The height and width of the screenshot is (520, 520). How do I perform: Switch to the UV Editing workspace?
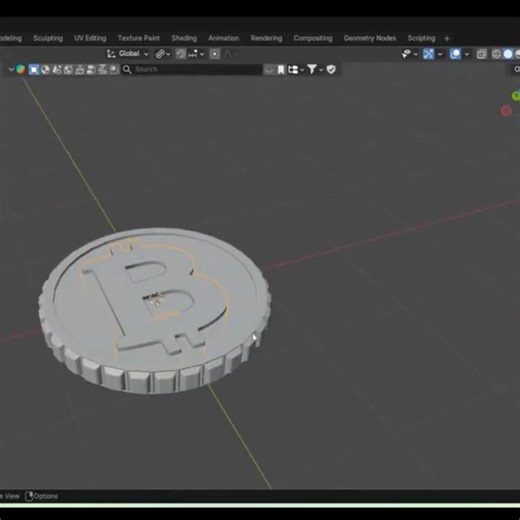(90, 38)
